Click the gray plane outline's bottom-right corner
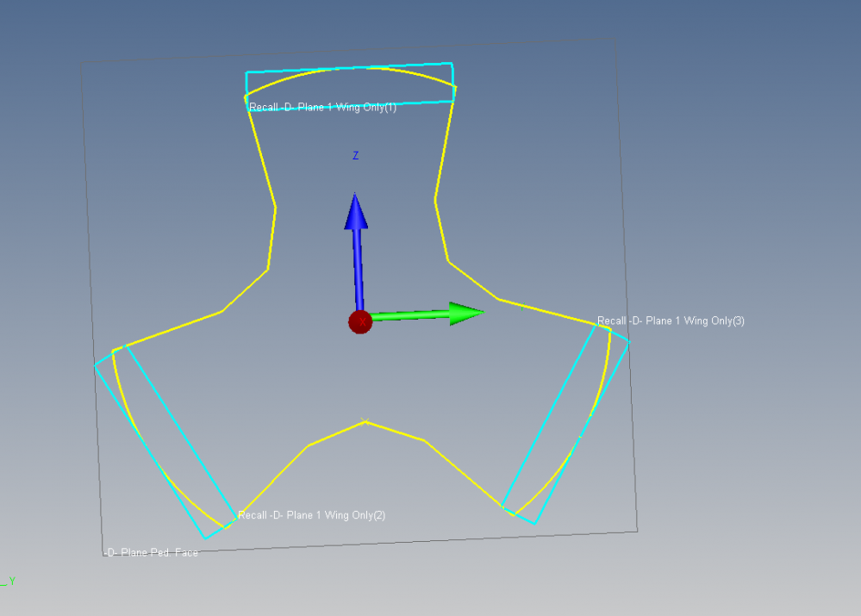The height and width of the screenshot is (616, 861). point(638,531)
